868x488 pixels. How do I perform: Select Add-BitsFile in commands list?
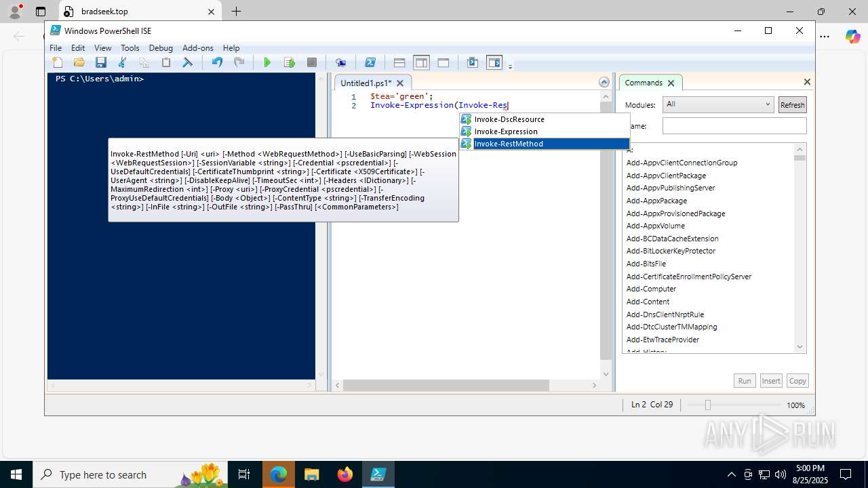pos(646,264)
